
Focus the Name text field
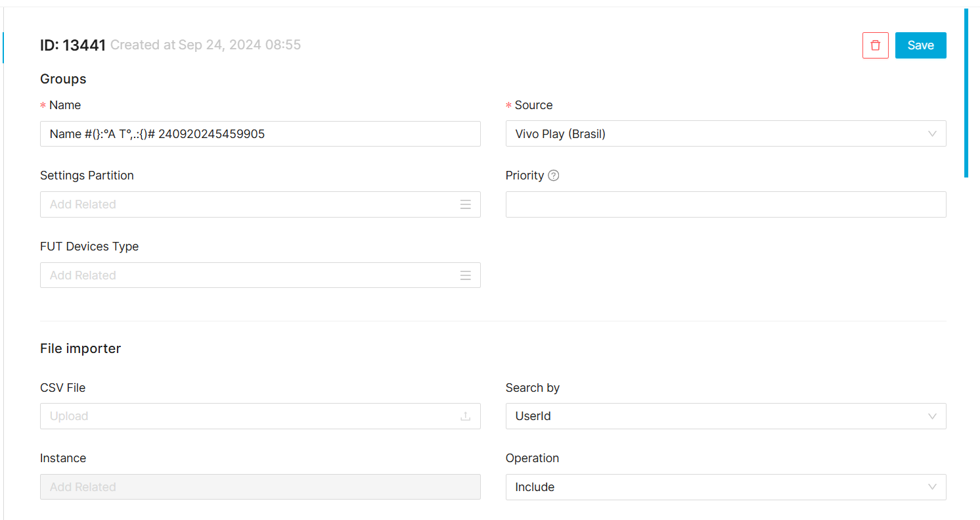(x=259, y=134)
